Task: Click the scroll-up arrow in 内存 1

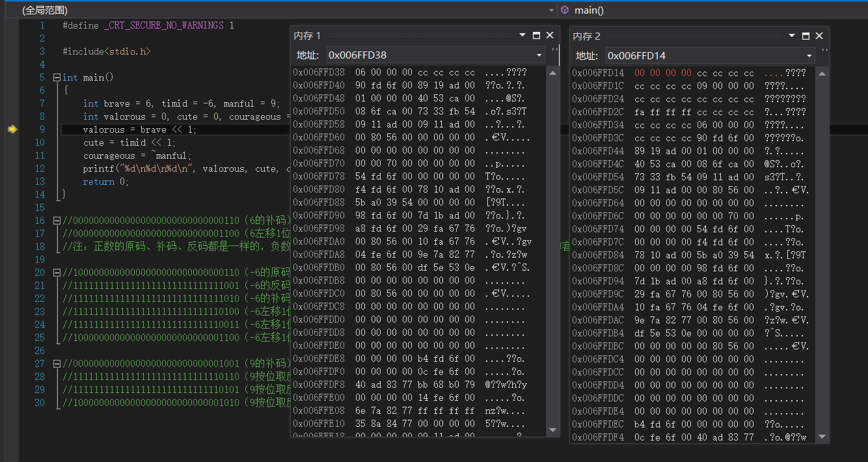Action: click(x=553, y=72)
